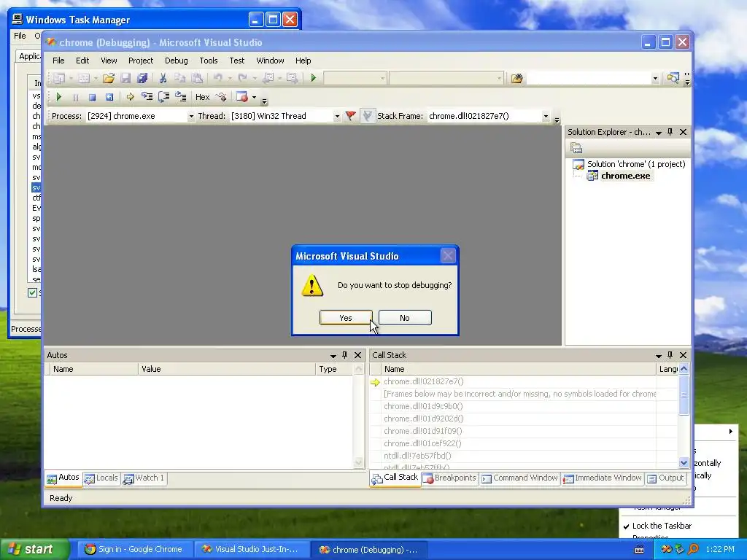Open the Breakpoints window dropdown arrow

[254, 98]
